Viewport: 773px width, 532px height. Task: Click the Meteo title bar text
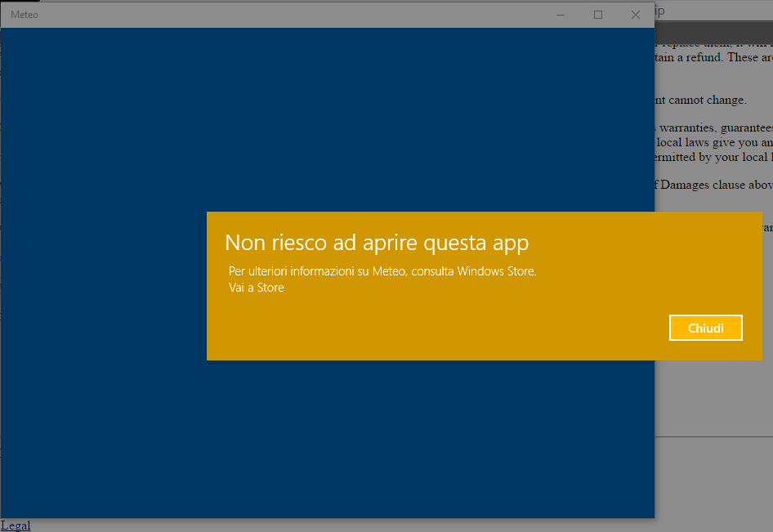point(25,15)
